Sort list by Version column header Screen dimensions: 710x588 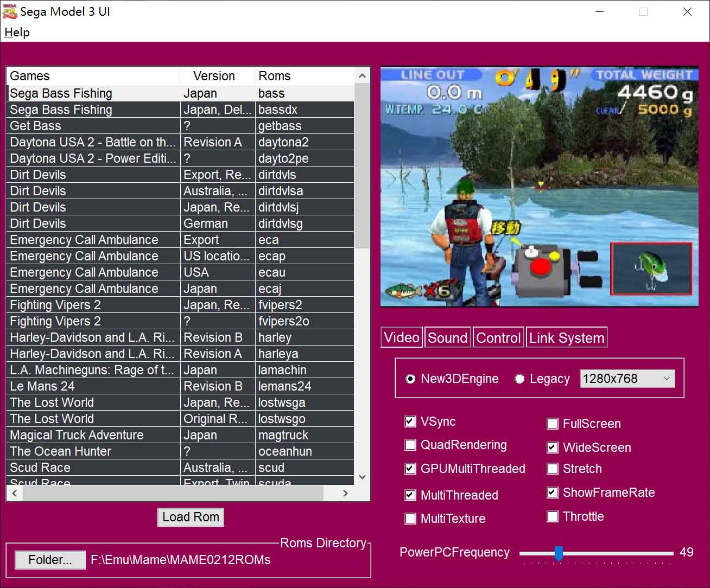pyautogui.click(x=214, y=76)
